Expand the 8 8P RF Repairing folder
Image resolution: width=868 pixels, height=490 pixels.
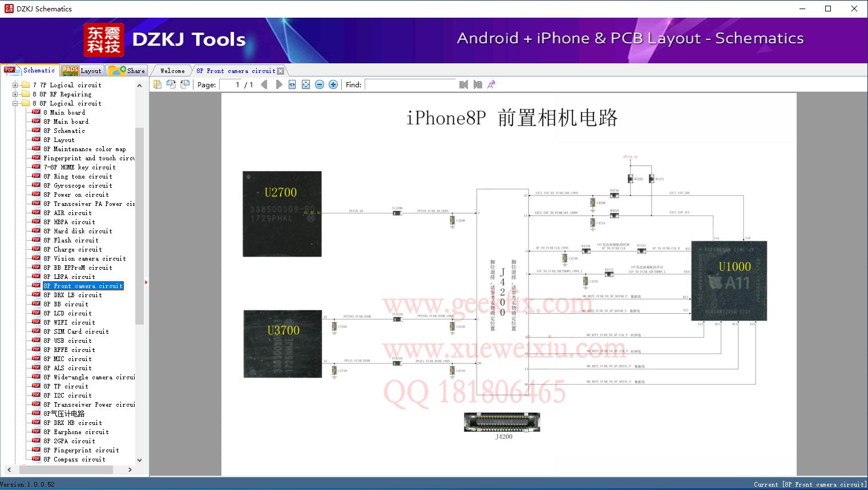(15, 94)
